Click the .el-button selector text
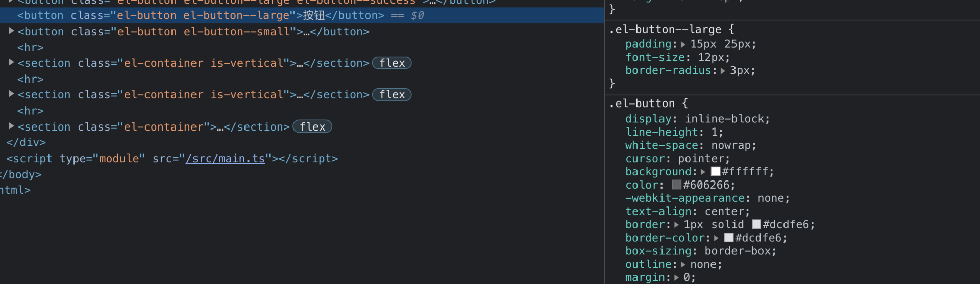The height and width of the screenshot is (284, 980). 642,104
